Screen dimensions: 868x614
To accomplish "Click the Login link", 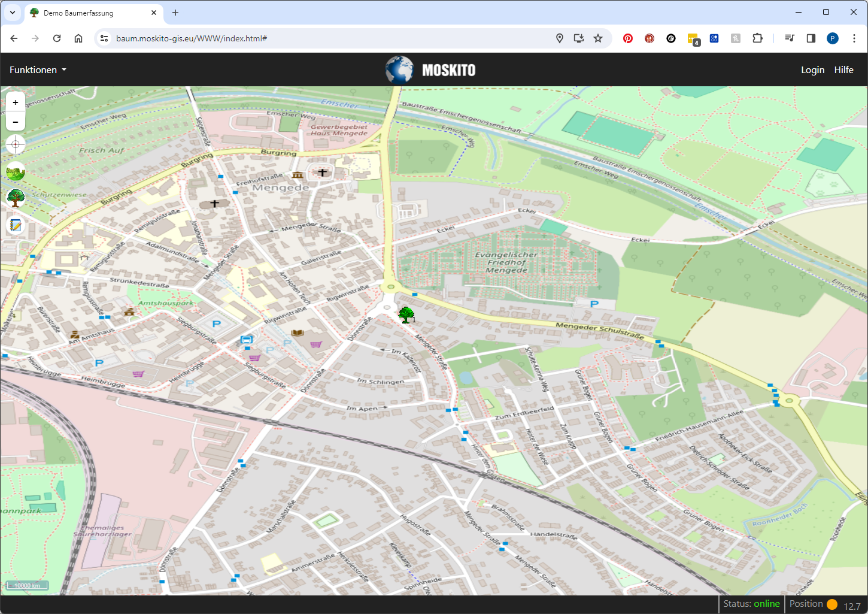I will tap(812, 70).
